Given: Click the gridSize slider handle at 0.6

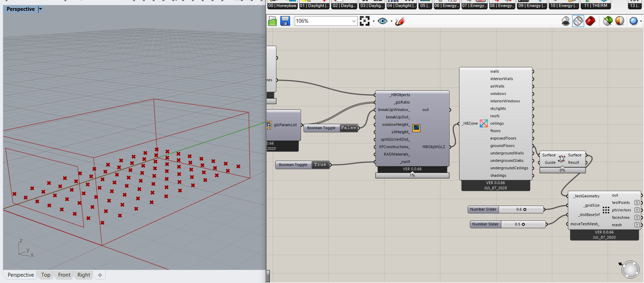Looking at the screenshot, I should click(525, 210).
